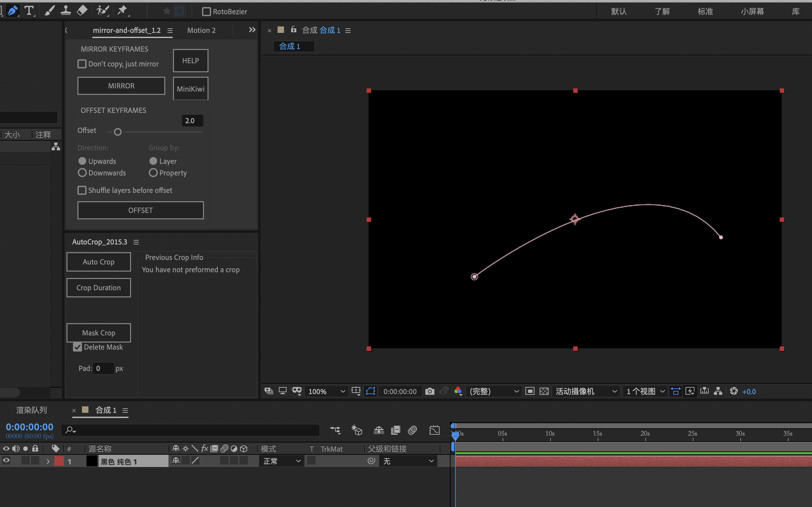The width and height of the screenshot is (812, 507).
Task: Click the Pad px input field
Action: [x=103, y=368]
